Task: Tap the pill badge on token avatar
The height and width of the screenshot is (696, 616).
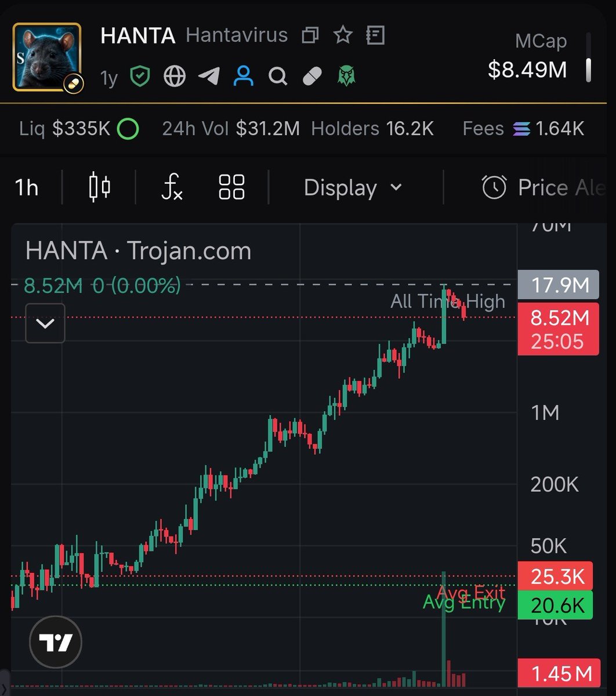Action: coord(73,83)
